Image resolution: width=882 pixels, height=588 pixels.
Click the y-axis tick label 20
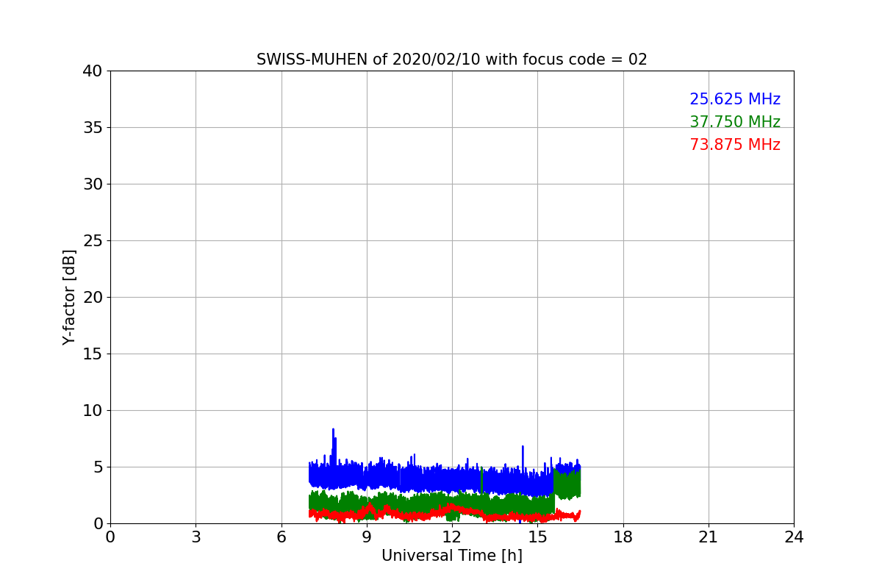[93, 298]
